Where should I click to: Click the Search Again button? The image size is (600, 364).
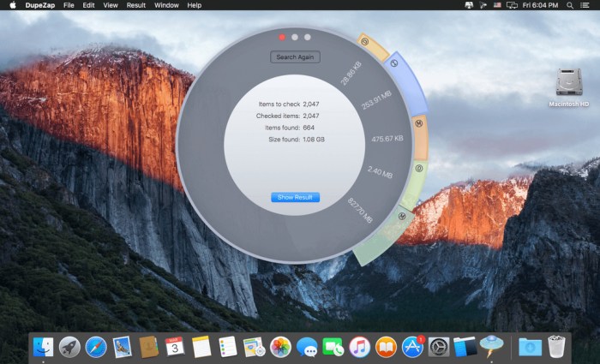click(x=295, y=57)
